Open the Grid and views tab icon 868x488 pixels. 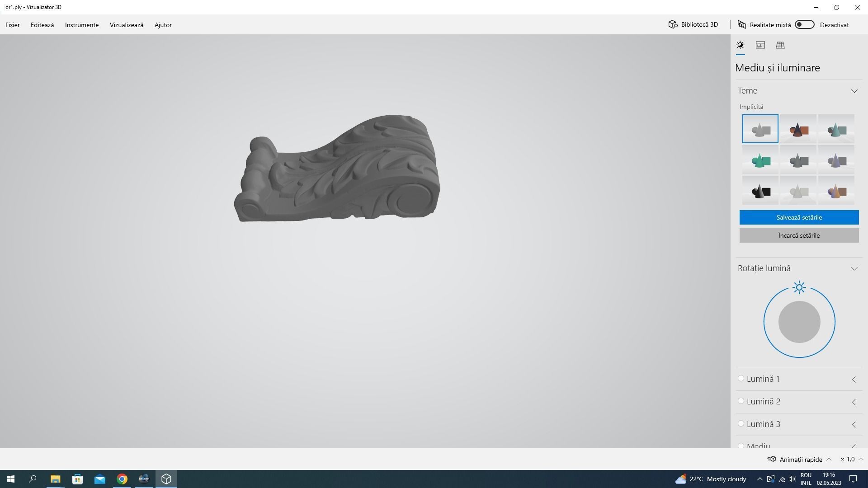click(780, 45)
